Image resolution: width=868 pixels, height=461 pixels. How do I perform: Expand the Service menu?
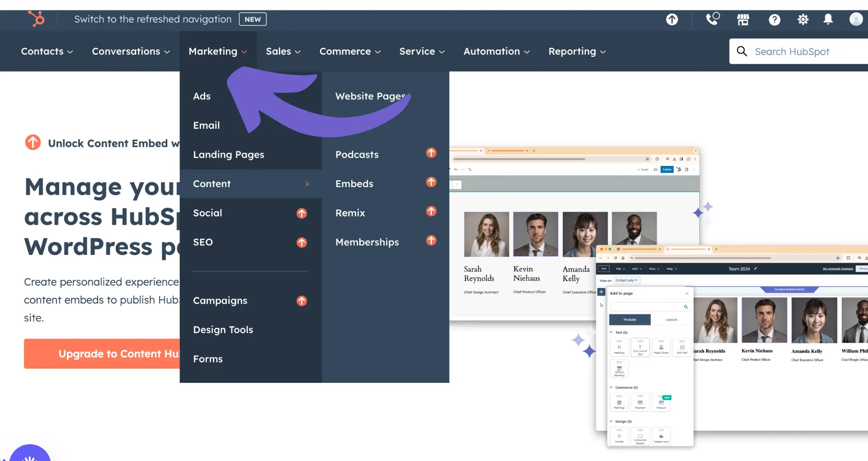tap(422, 51)
